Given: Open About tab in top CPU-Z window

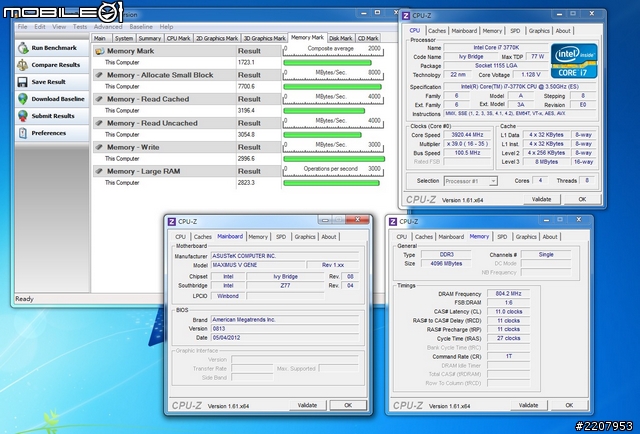Looking at the screenshot, I should point(563,31).
